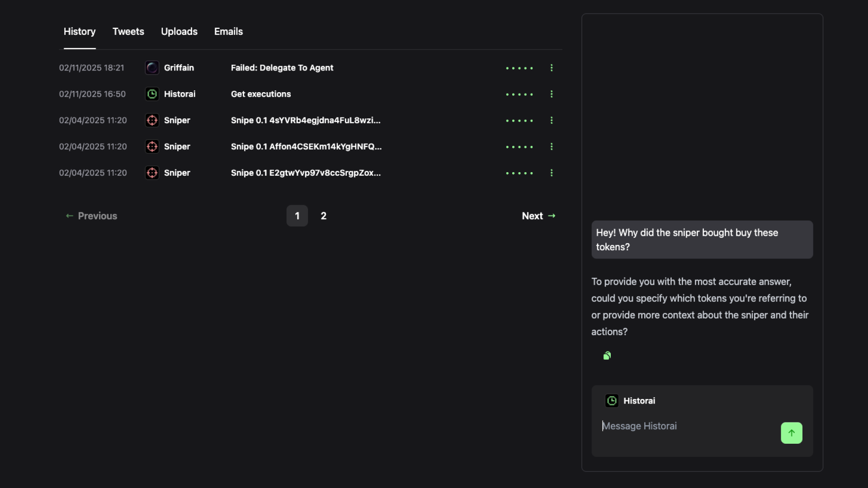
Task: Switch to the Tweets tab
Action: point(128,32)
